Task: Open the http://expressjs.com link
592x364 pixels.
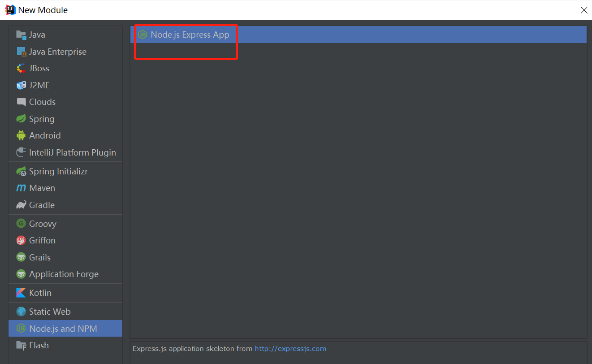Action: pos(290,348)
